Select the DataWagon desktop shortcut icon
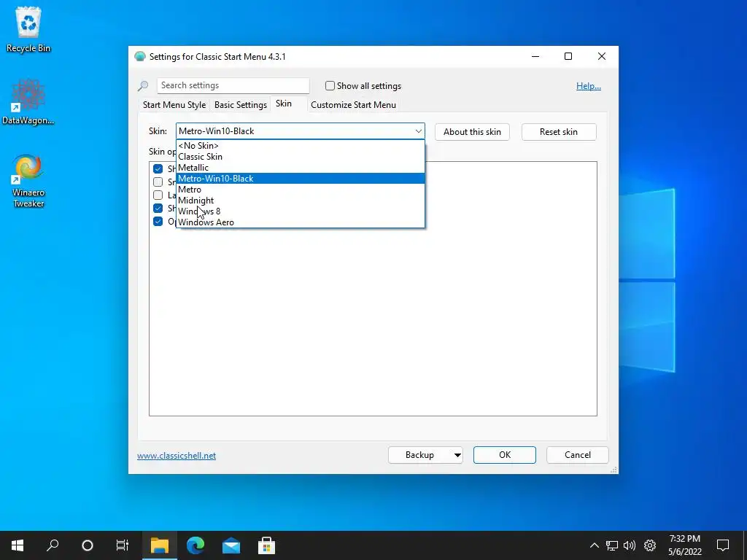Image resolution: width=747 pixels, height=560 pixels. click(28, 102)
